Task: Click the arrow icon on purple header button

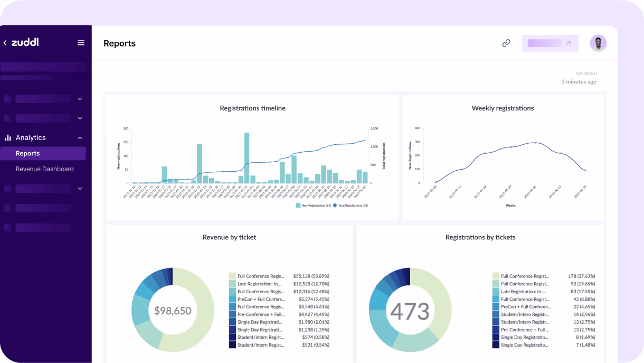Action: [x=568, y=43]
